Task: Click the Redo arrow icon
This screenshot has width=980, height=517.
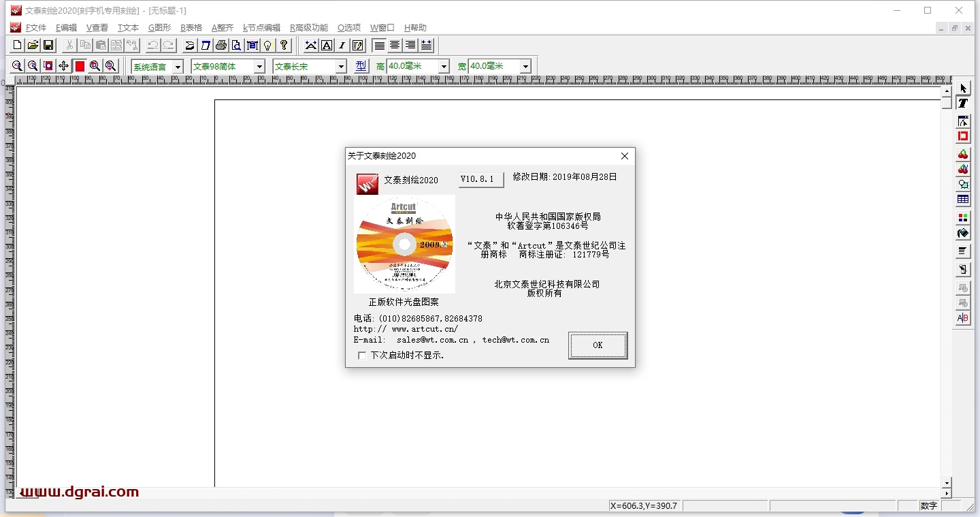Action: pos(169,45)
